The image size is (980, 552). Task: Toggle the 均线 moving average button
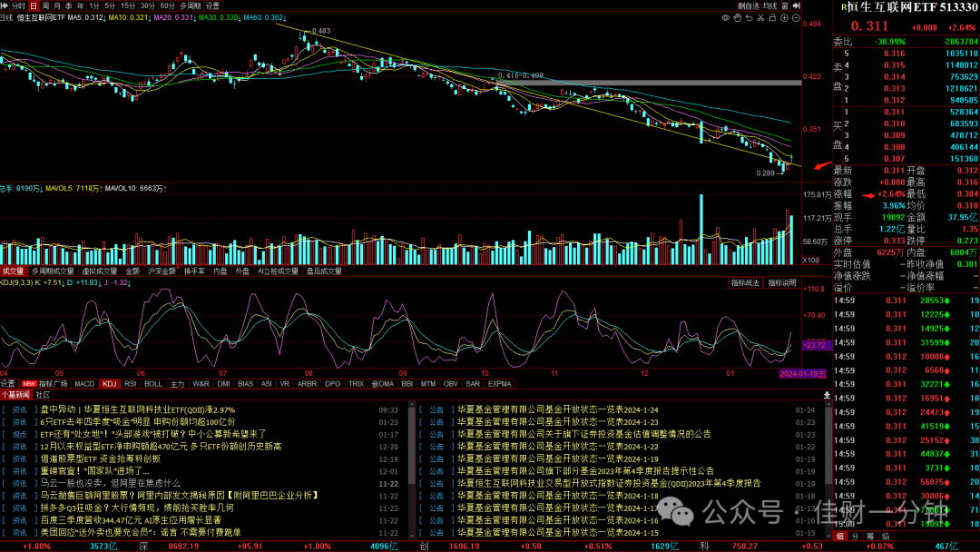coord(770,5)
